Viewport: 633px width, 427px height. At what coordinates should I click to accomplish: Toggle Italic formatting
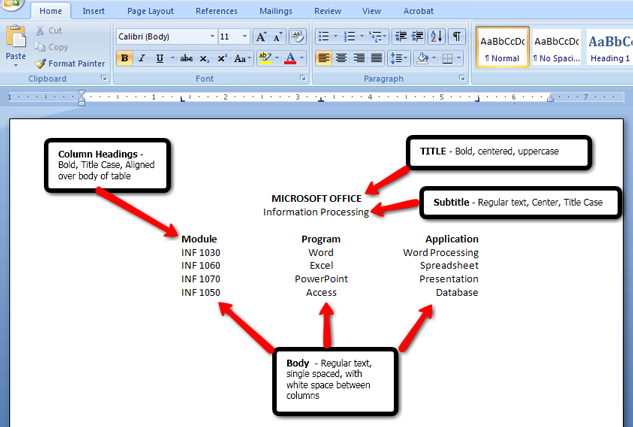(142, 59)
